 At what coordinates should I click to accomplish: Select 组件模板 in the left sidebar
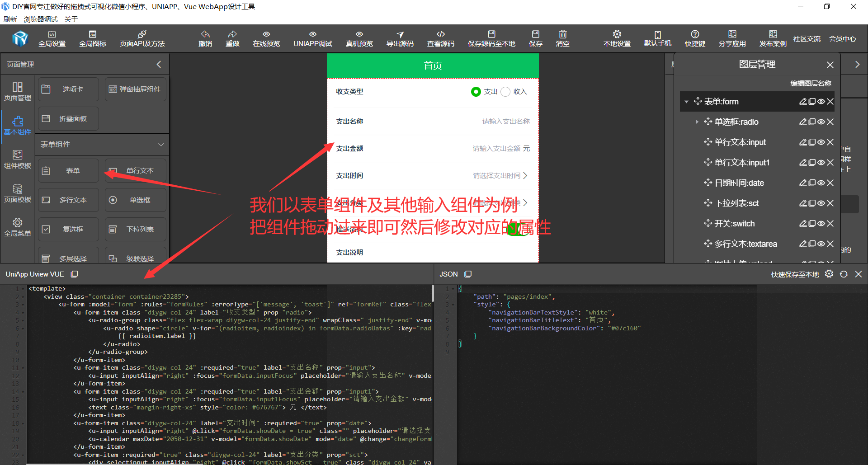click(x=18, y=159)
